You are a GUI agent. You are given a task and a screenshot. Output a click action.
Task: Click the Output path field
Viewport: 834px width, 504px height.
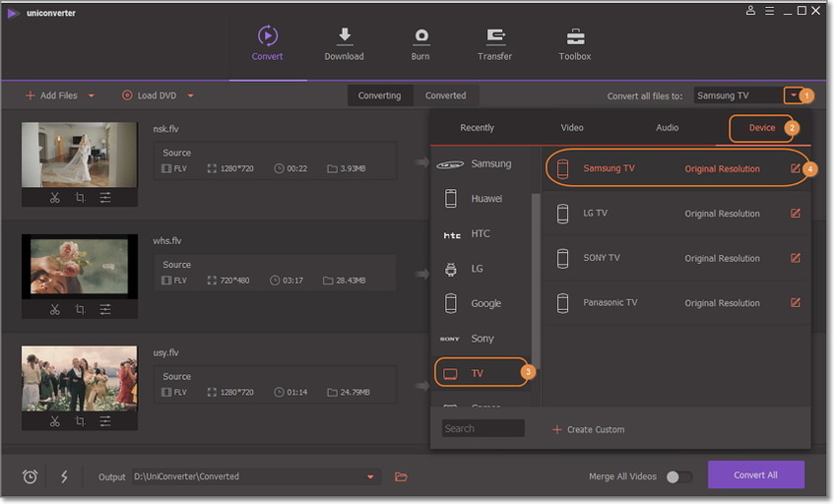pyautogui.click(x=255, y=476)
